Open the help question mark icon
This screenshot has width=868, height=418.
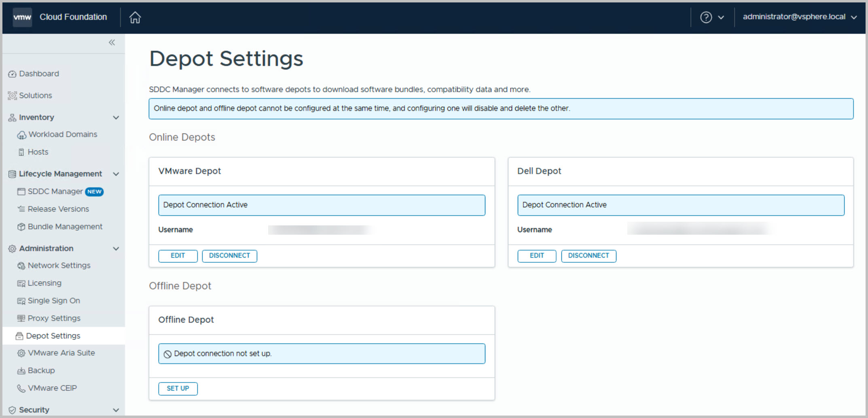coord(706,17)
